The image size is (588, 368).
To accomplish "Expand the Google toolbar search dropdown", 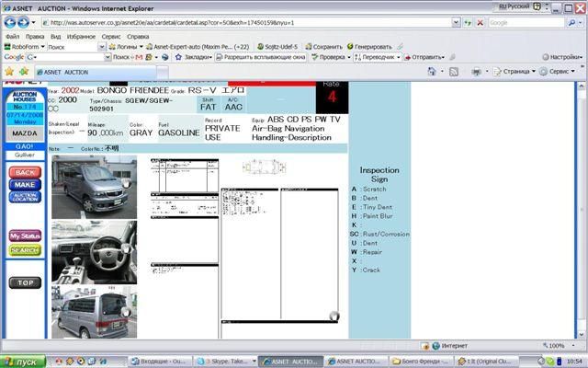I will click(107, 57).
